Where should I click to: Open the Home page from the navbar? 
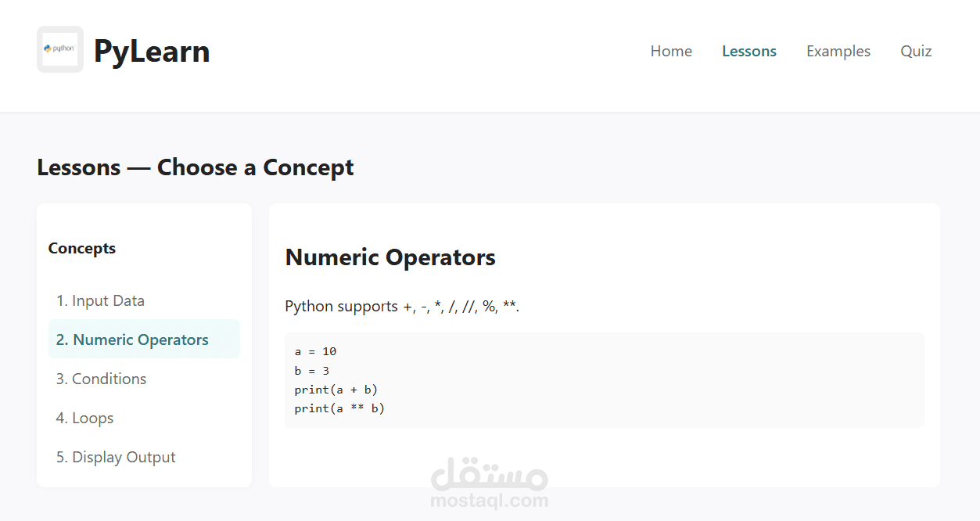(670, 51)
